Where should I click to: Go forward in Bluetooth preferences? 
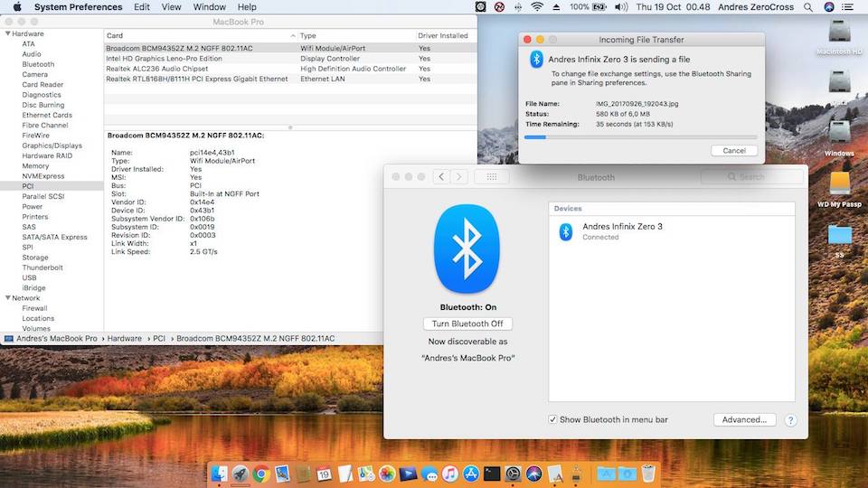(459, 176)
